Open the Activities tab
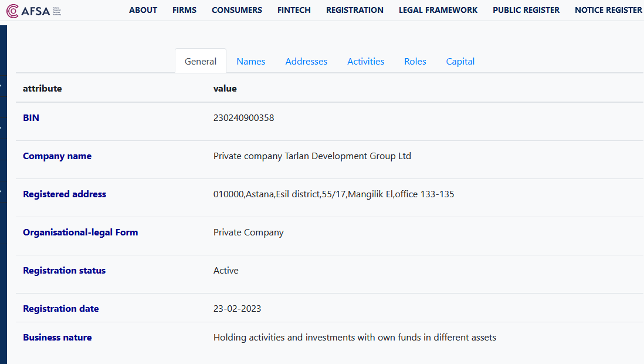This screenshot has width=644, height=364. 365,61
